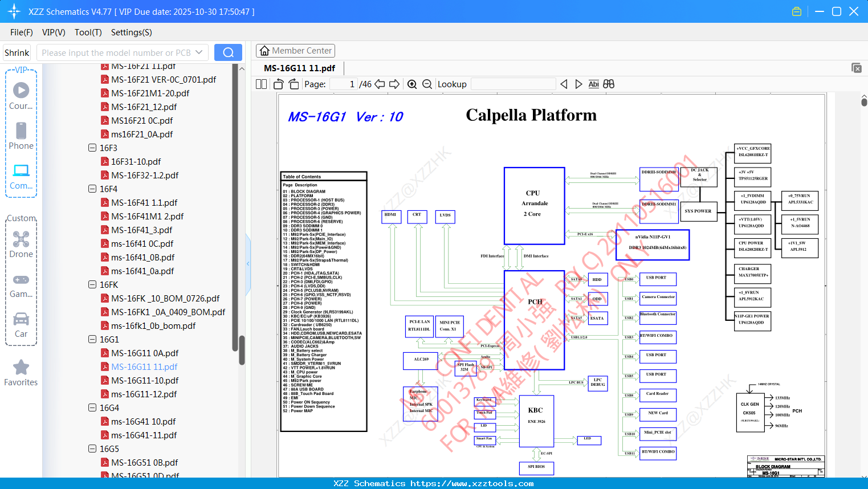868x489 pixels.
Task: Open MS-16F41 1.1.pdf
Action: point(144,202)
